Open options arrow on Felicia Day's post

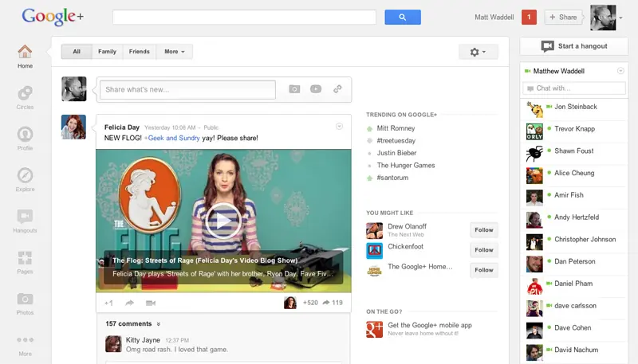click(340, 127)
